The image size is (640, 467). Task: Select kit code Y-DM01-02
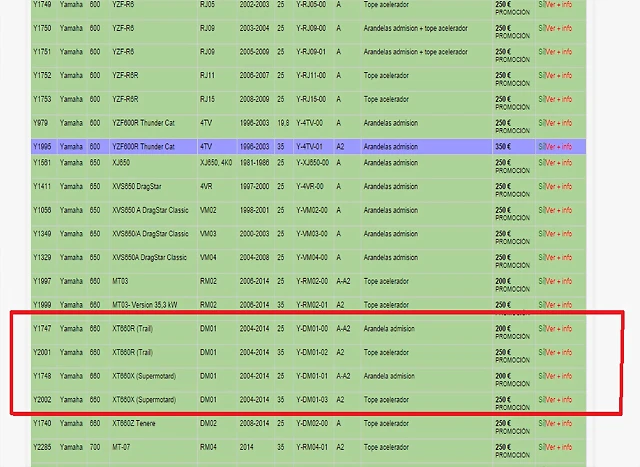pyautogui.click(x=312, y=352)
